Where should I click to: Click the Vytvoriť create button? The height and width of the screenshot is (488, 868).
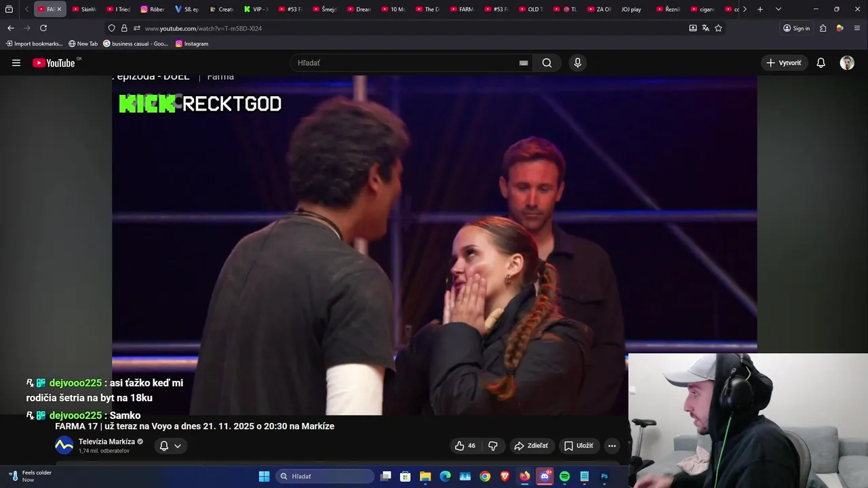(784, 63)
